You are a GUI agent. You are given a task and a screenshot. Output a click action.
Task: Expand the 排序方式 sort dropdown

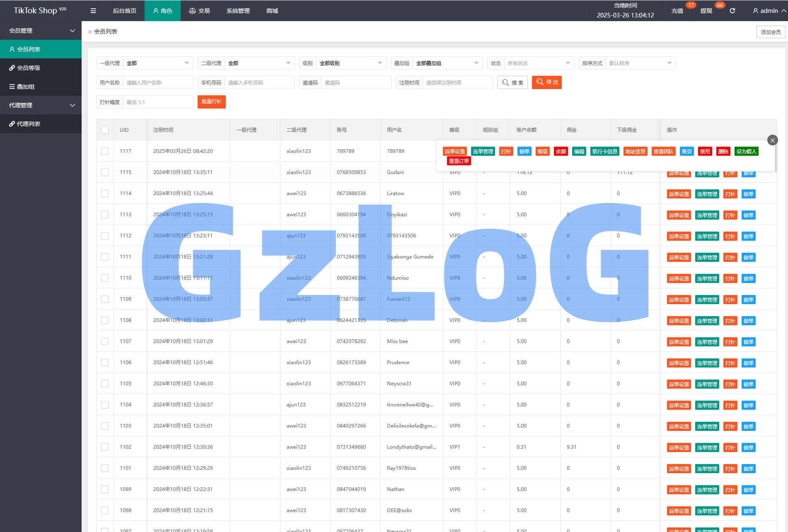click(x=640, y=63)
